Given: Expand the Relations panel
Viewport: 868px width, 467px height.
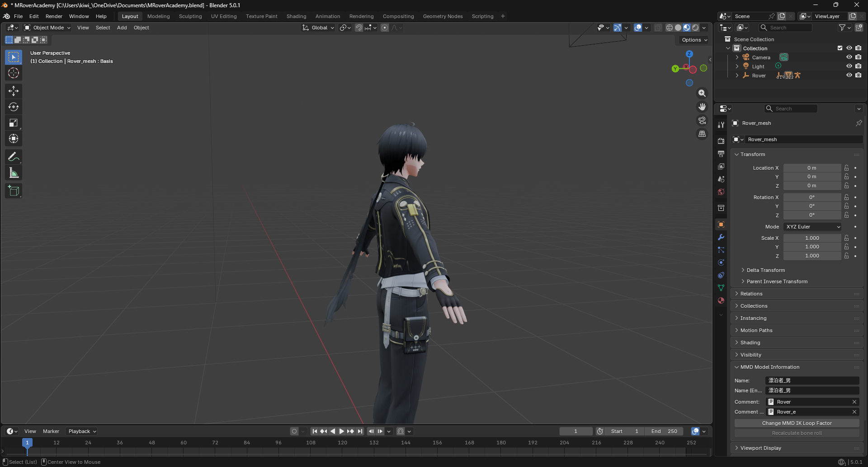Looking at the screenshot, I should coord(751,294).
